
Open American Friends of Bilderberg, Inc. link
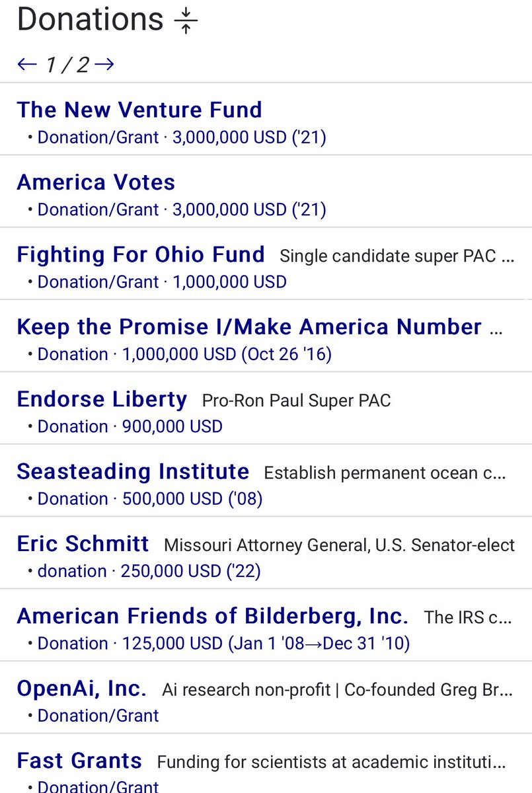212,616
